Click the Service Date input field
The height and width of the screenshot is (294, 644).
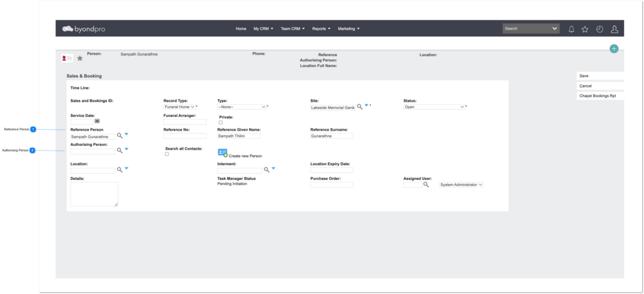click(x=82, y=122)
